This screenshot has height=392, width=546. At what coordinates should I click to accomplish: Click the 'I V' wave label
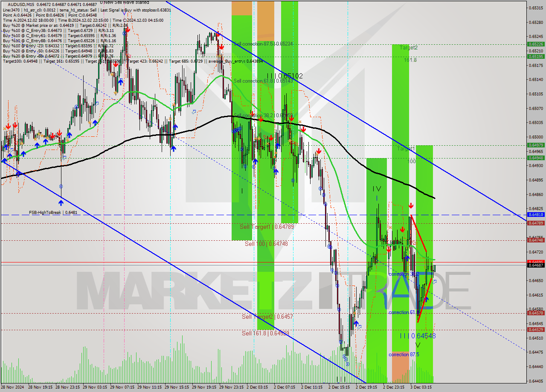pos(377,188)
